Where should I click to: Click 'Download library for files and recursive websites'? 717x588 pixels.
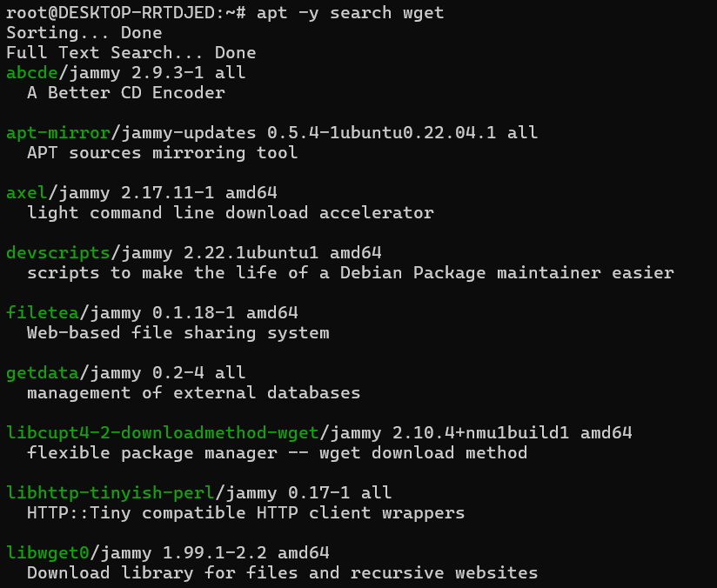point(283,573)
